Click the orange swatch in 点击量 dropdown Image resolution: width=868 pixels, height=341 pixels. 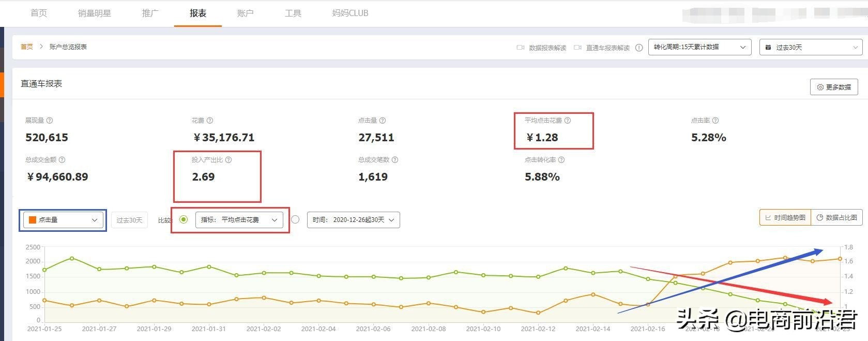coord(33,220)
